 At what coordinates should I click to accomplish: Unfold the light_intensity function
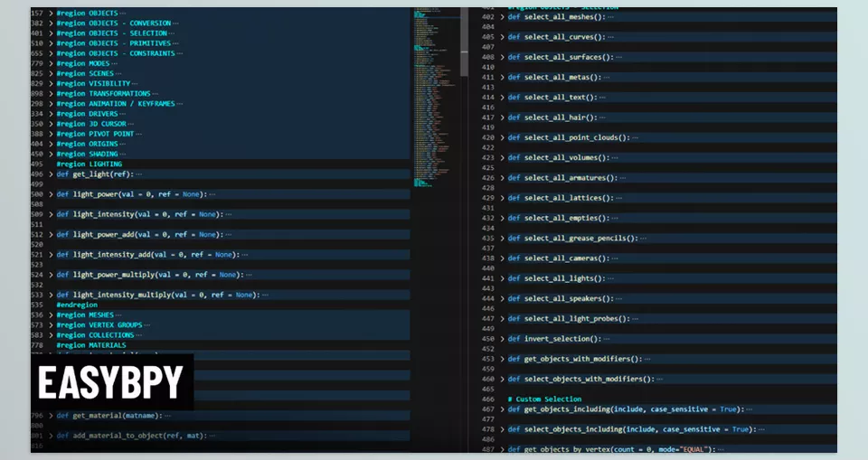[51, 214]
